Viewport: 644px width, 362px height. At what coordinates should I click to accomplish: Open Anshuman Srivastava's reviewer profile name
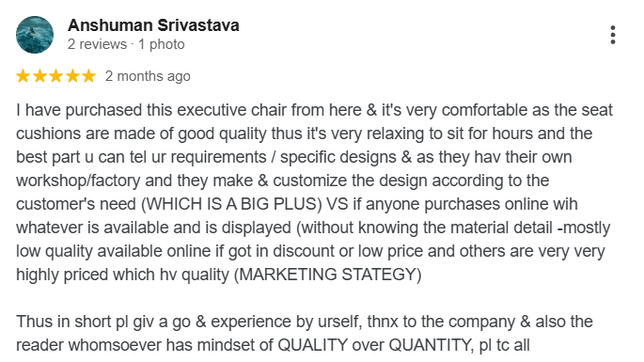tap(153, 25)
